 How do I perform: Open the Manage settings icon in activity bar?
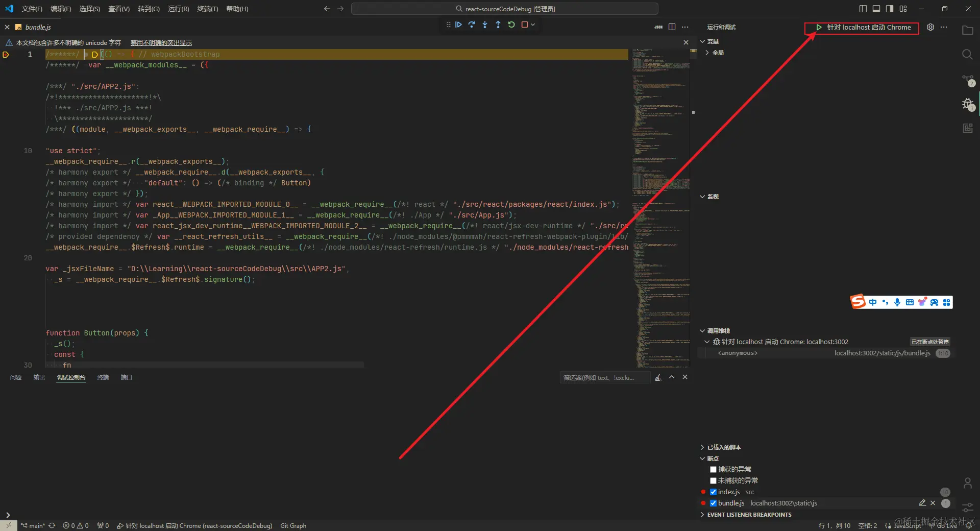(967, 508)
